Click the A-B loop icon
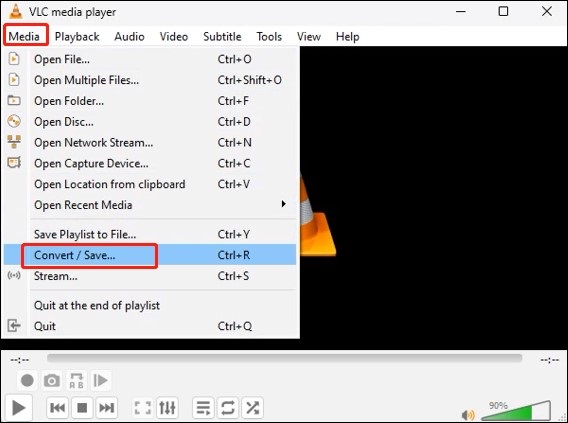 pos(76,380)
